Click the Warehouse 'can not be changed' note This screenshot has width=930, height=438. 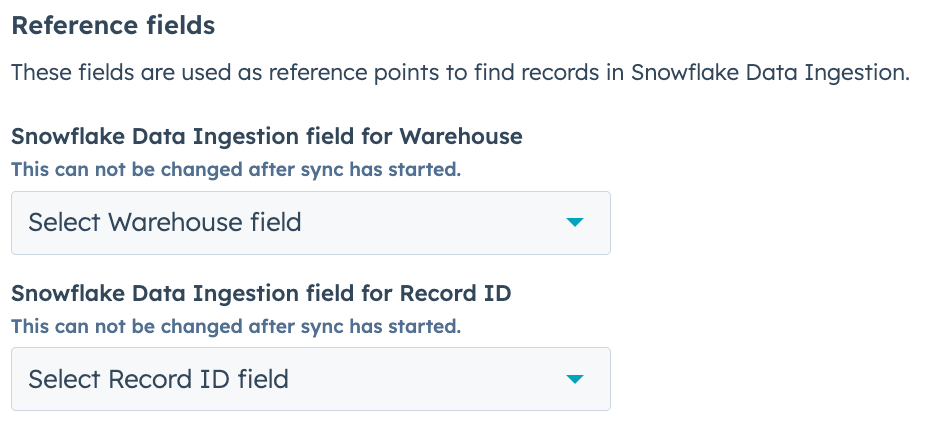[x=236, y=169]
